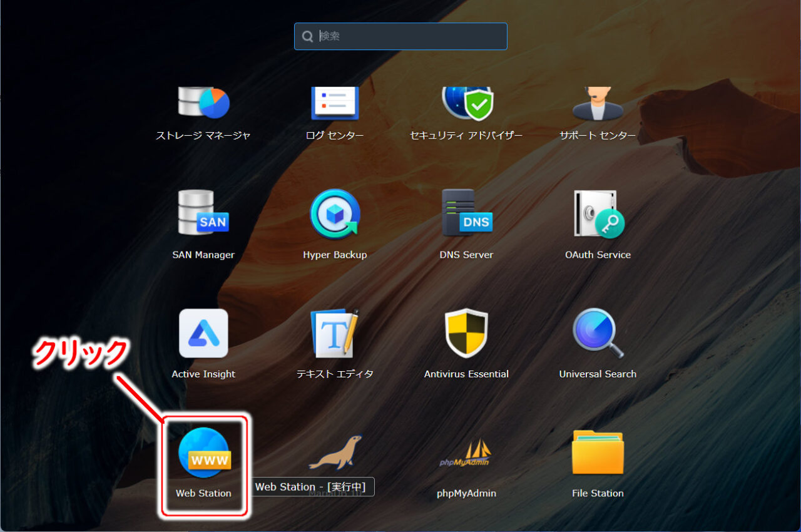801x532 pixels.
Task: Click the search magnifier icon
Action: (307, 36)
